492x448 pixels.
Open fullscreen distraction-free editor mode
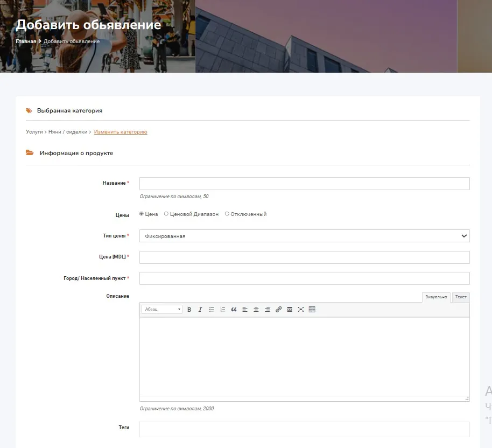tap(300, 310)
